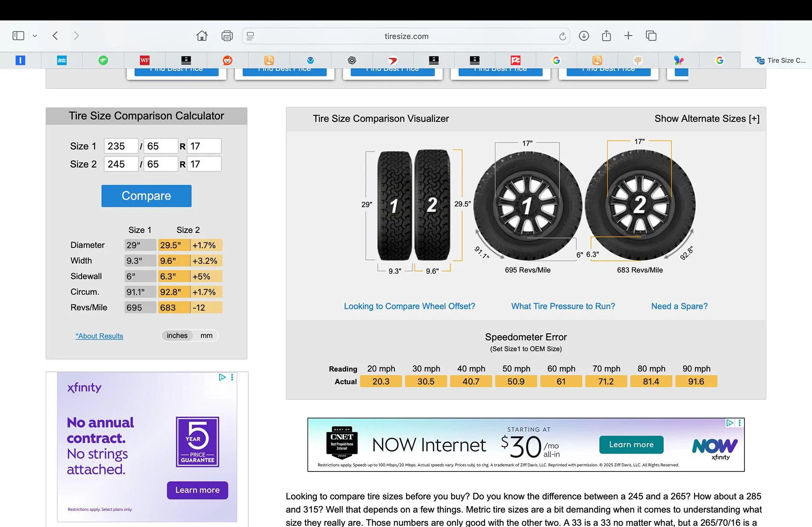Open the About Results link
The image size is (812, 527).
click(x=99, y=336)
